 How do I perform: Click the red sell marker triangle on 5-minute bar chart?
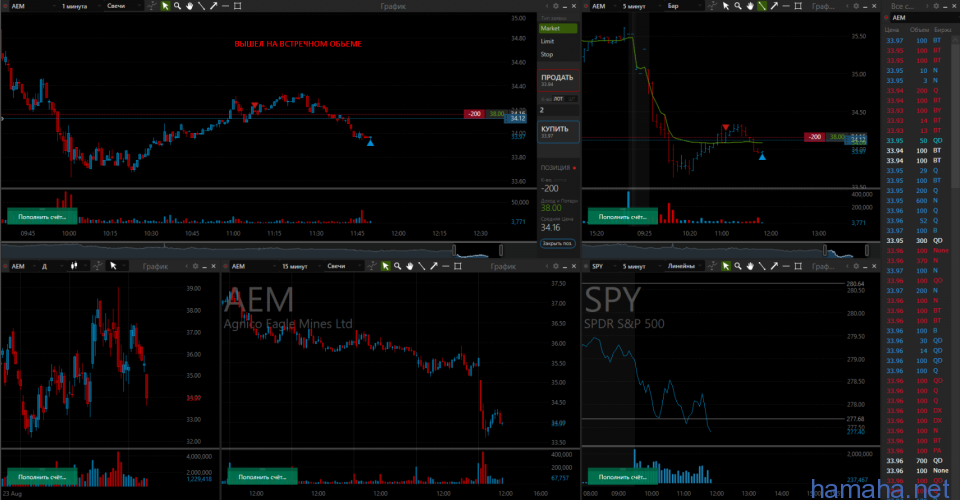(726, 127)
